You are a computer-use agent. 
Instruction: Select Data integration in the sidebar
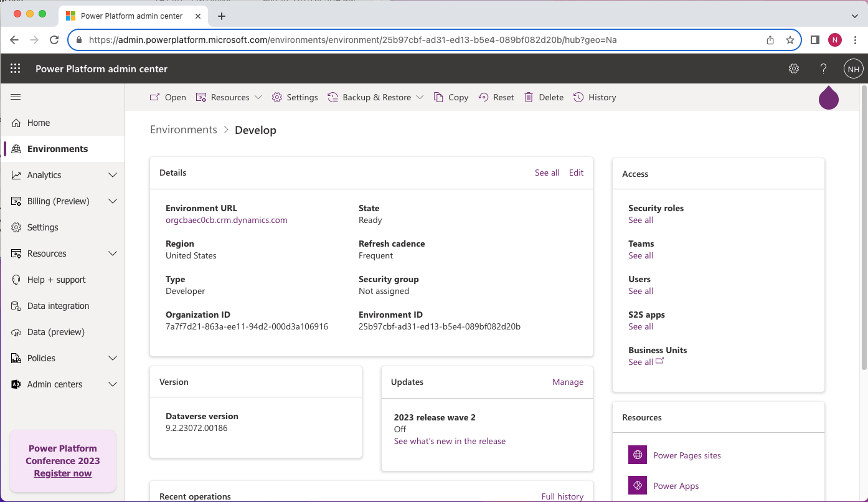58,306
